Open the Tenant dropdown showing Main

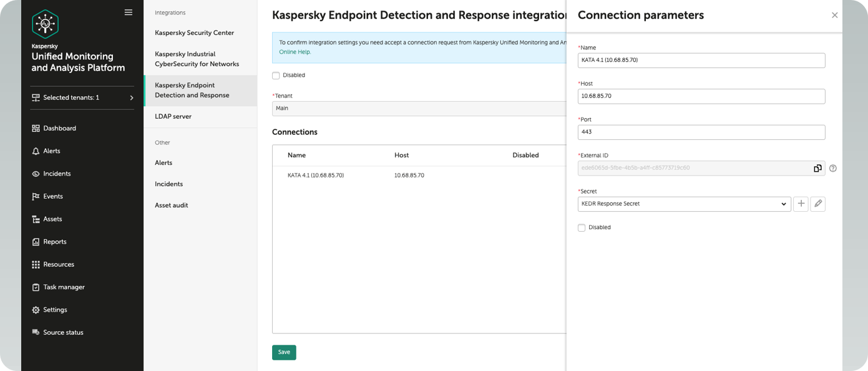point(418,108)
